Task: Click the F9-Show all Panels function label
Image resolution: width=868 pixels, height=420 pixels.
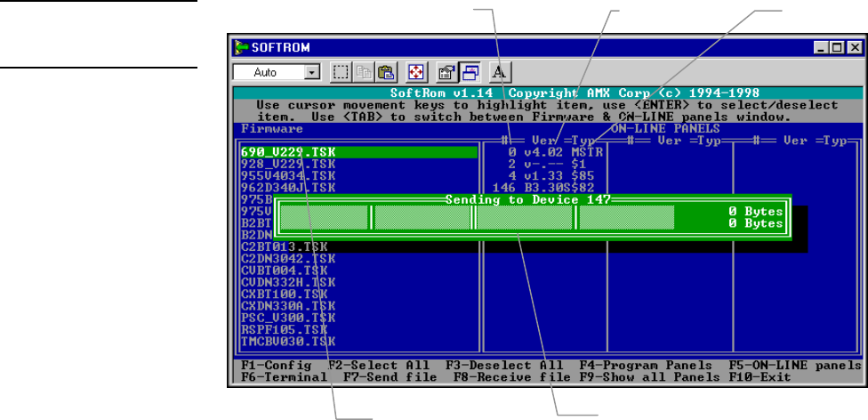Action: click(649, 377)
